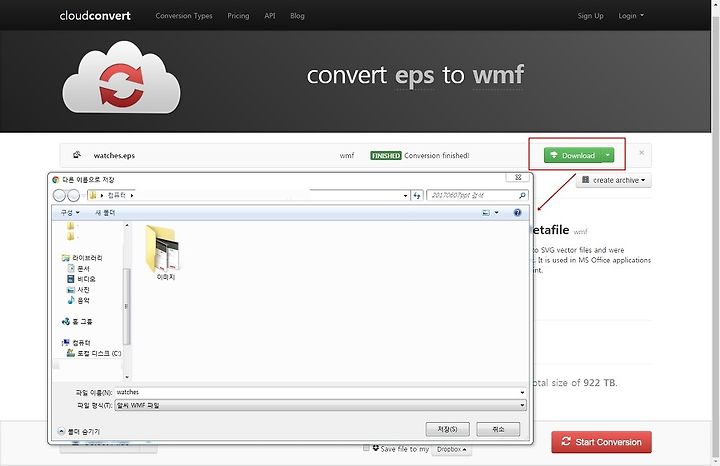This screenshot has height=466, width=720.
Task: Open the create archive dropdown
Action: click(614, 180)
